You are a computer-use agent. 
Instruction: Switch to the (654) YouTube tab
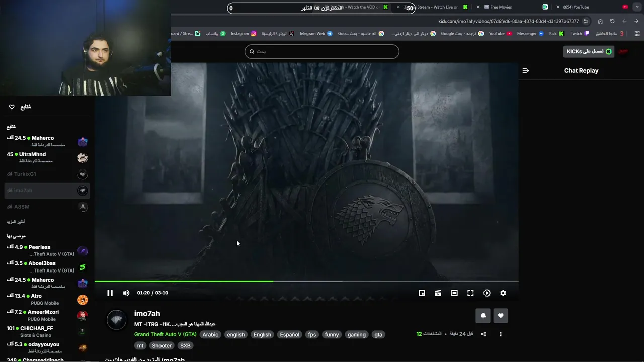[592, 7]
